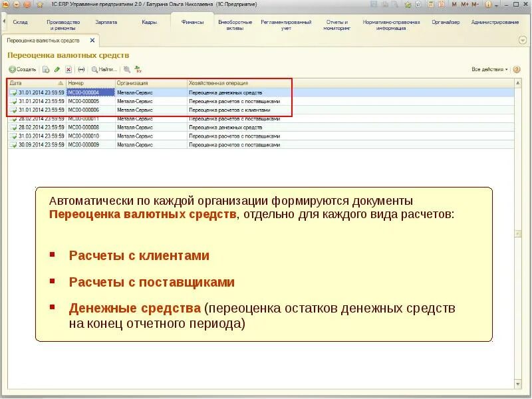The width and height of the screenshot is (532, 399).
Task: Open the Склад section
Action: (20, 22)
